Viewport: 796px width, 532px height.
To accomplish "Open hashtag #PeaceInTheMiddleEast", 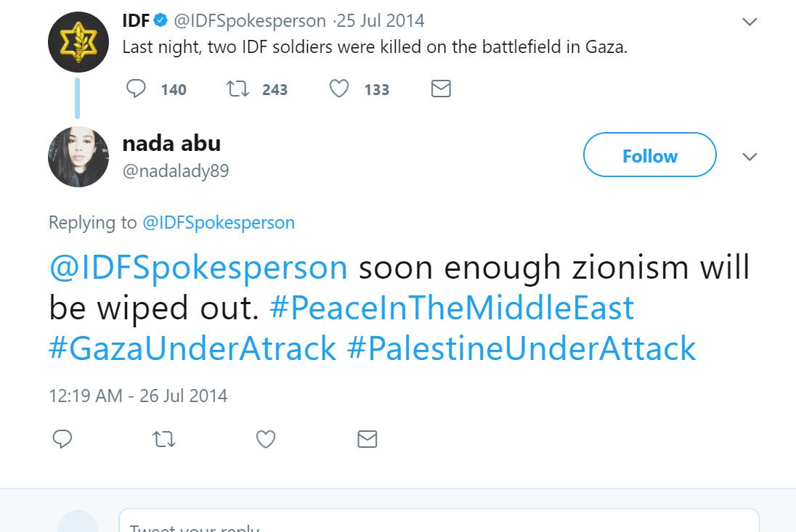I will click(x=451, y=308).
